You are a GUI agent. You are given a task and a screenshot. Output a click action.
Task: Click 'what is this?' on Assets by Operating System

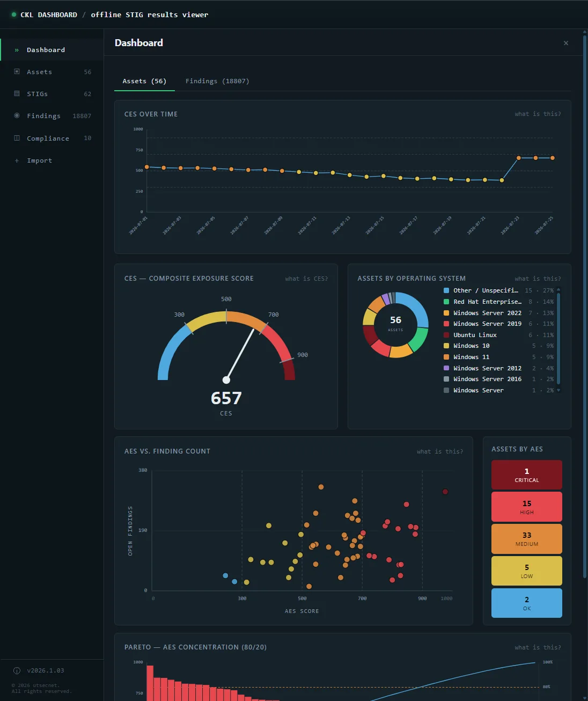point(538,279)
